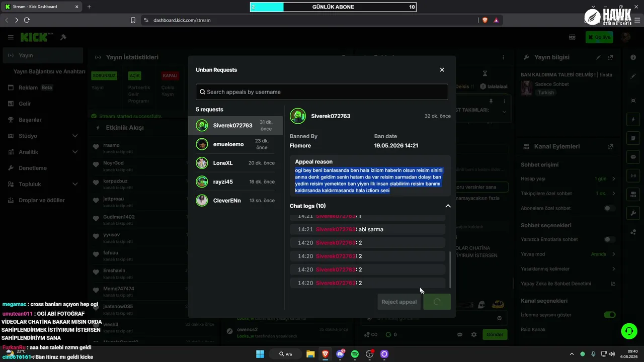Click the Kick logo

point(37,37)
